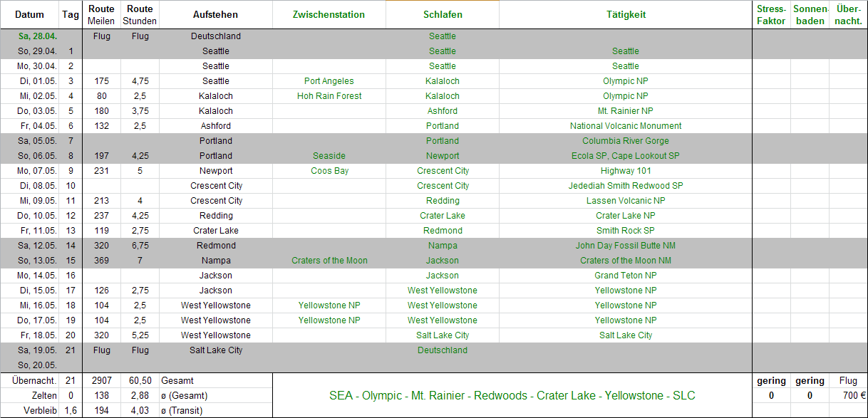This screenshot has width=868, height=418.
Task: Click the Stress-Faktor column header
Action: (x=771, y=14)
